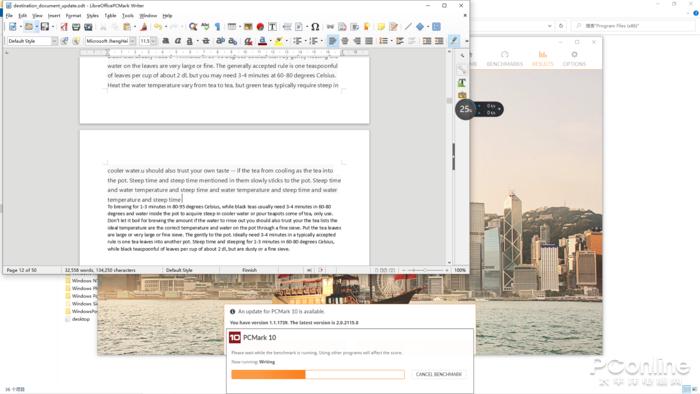The height and width of the screenshot is (394, 700).
Task: Open the Styles menu in Writer
Action: coord(92,16)
